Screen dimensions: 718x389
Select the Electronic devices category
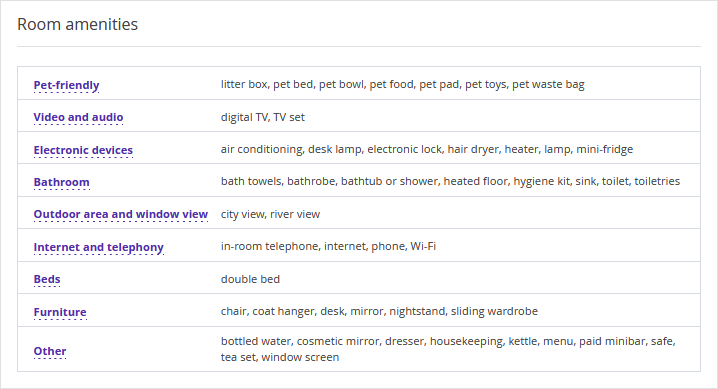pyautogui.click(x=83, y=150)
